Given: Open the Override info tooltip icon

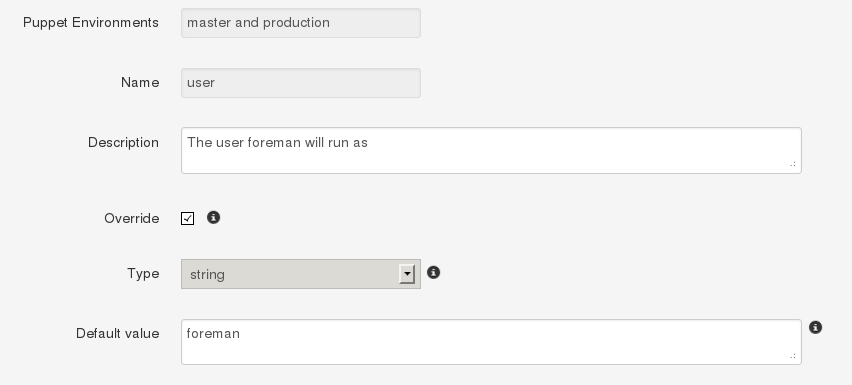Looking at the screenshot, I should (x=214, y=218).
